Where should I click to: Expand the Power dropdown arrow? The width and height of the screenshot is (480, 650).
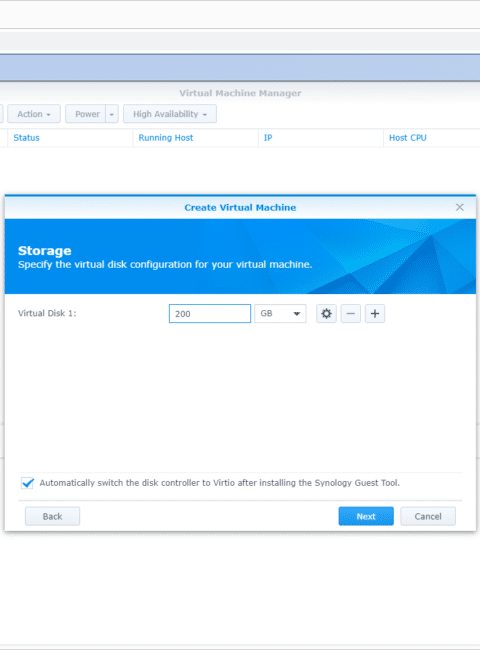click(x=112, y=114)
